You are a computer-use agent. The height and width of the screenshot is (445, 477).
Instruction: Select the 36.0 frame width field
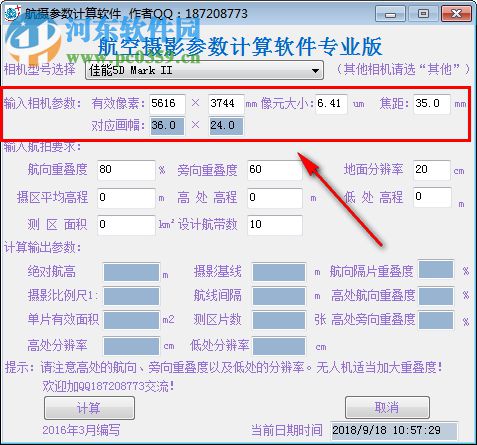click(167, 126)
